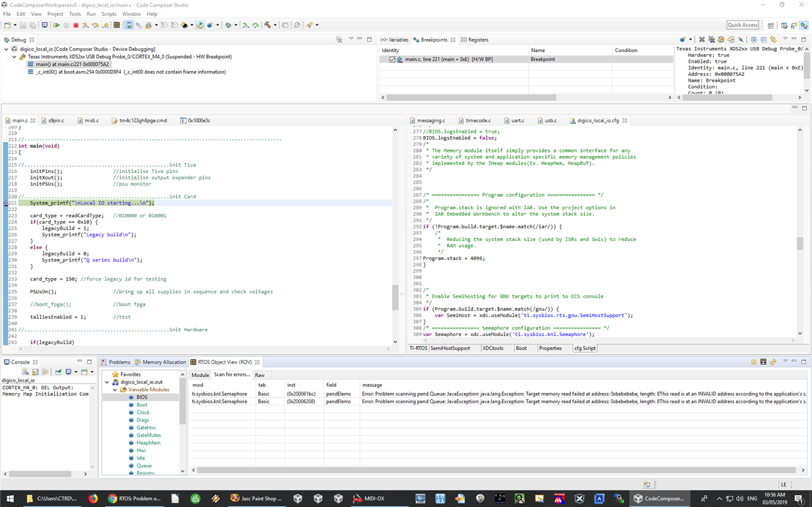Collapse the digico_local_io debug session tree
Screen dimensions: 812x507
7,49
